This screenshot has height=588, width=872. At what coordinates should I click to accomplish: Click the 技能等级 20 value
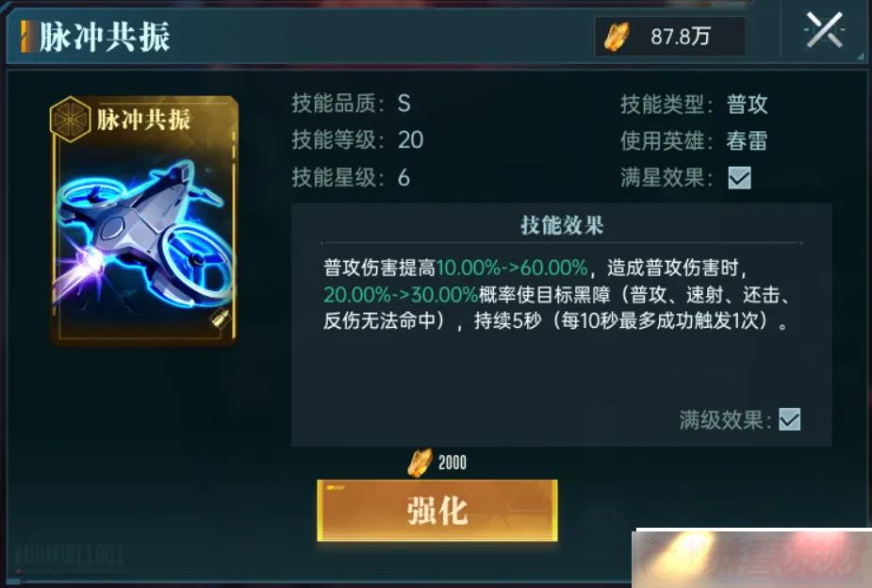point(411,140)
